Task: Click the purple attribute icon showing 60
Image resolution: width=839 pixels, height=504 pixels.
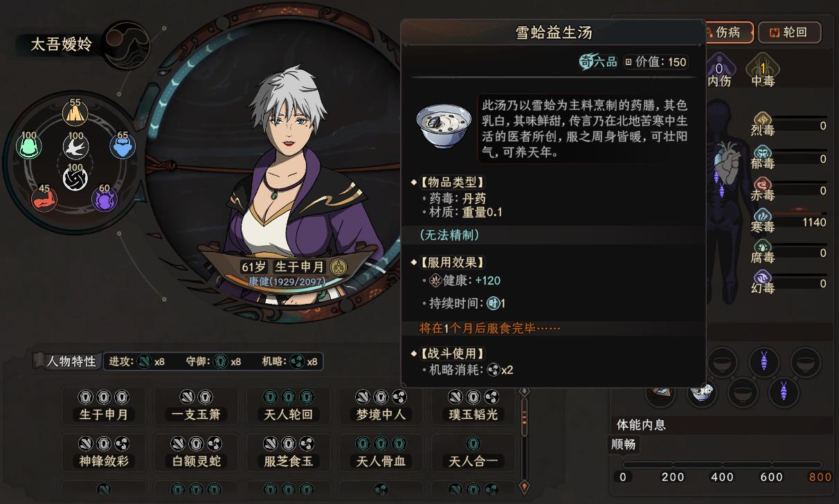Action: tap(105, 199)
